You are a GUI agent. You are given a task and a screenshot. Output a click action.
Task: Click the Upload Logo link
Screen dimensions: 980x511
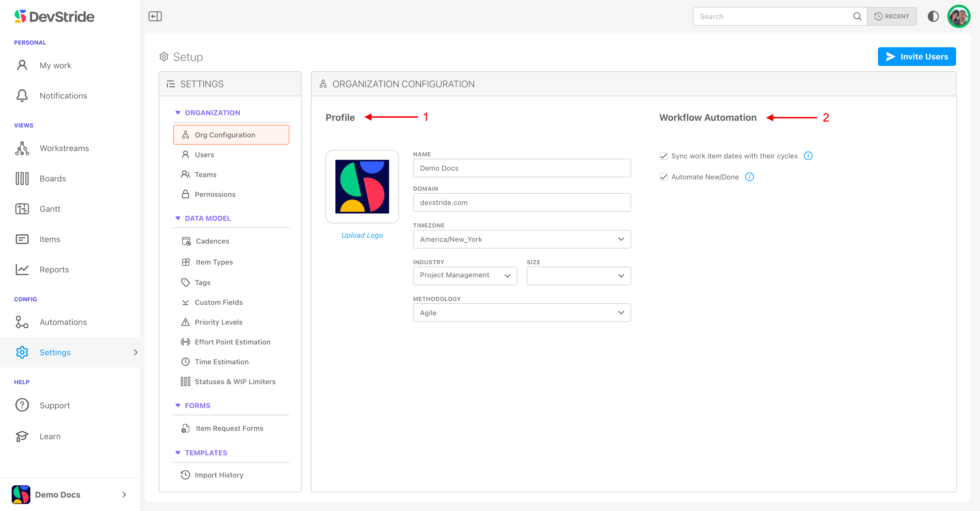pos(362,236)
